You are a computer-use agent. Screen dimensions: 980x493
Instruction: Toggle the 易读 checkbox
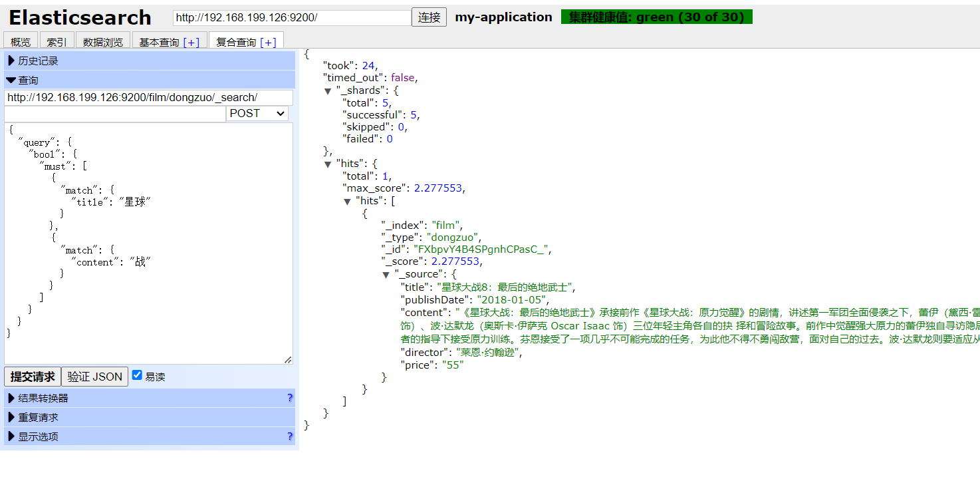pyautogui.click(x=137, y=375)
